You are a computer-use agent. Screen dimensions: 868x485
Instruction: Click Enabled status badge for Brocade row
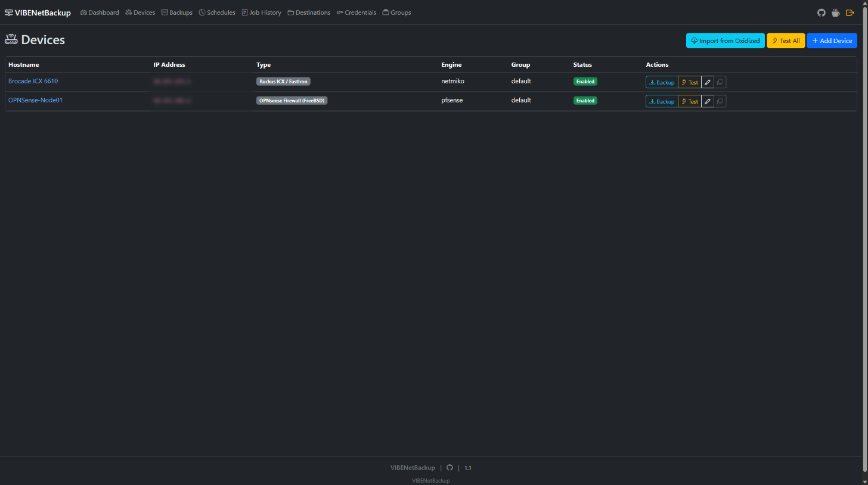tap(585, 81)
